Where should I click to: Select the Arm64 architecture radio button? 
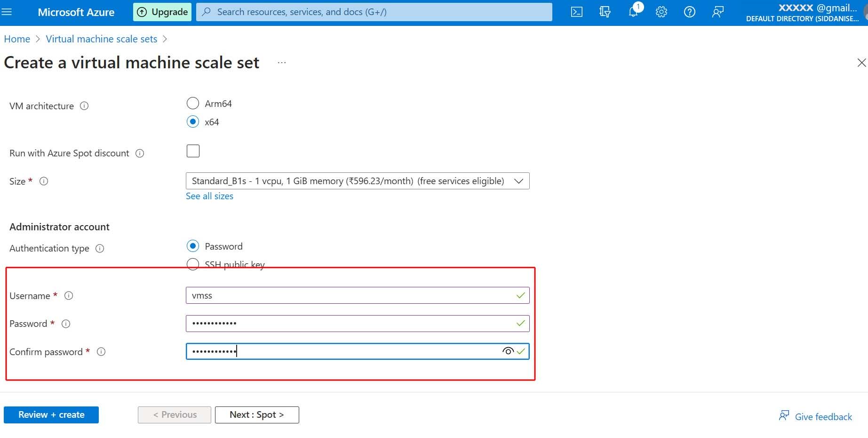pos(193,103)
